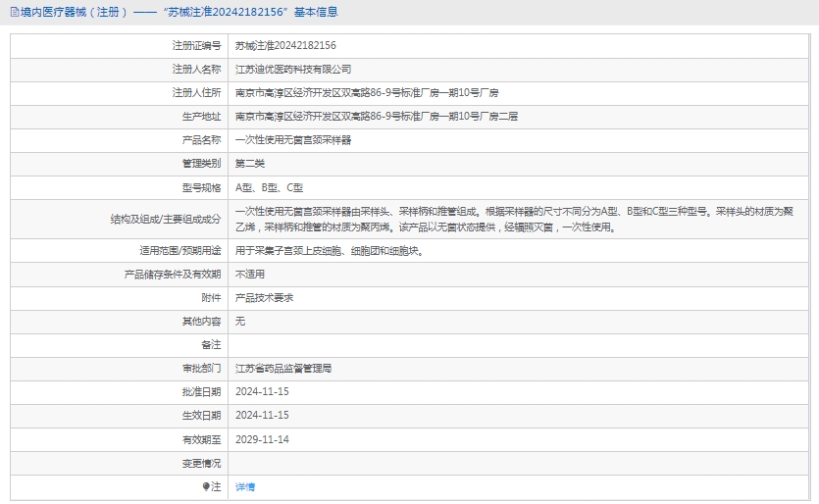
Task: Open the 详情 details link
Action: (245, 486)
